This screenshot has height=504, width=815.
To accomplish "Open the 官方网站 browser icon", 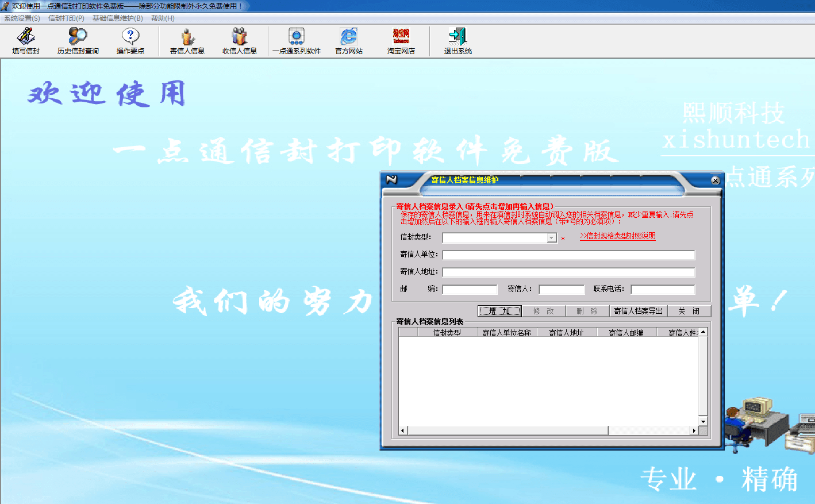I will tap(349, 41).
